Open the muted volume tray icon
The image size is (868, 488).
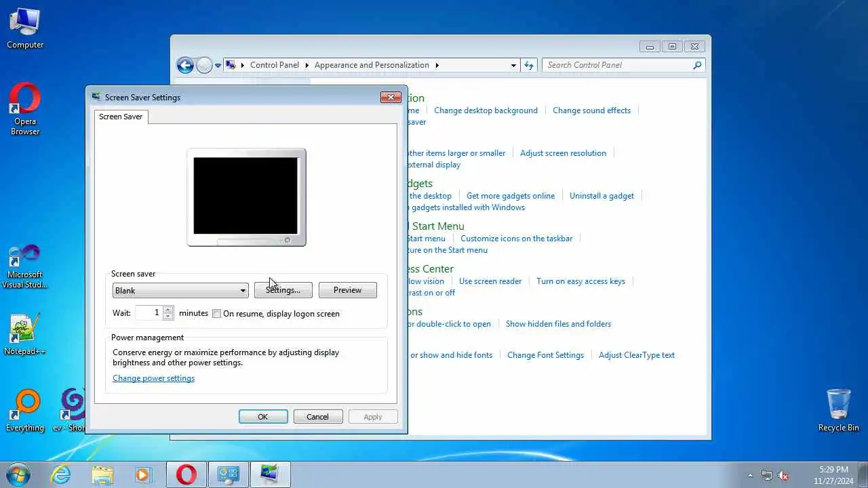(783, 475)
